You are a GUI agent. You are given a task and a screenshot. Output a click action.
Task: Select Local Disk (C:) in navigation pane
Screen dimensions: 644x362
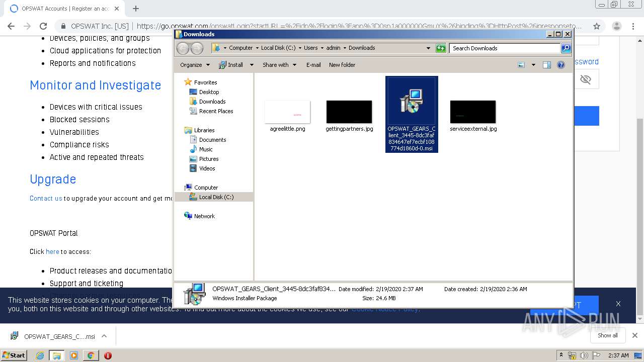click(x=211, y=197)
